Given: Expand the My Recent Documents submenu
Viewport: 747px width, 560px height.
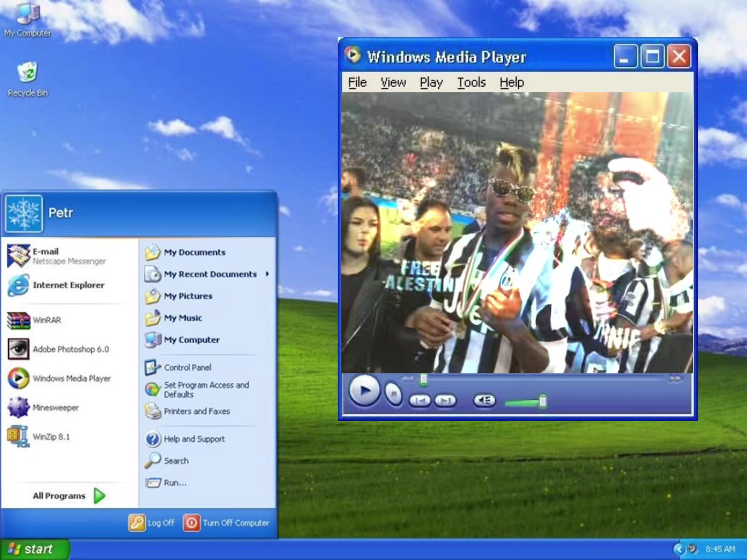Looking at the screenshot, I should tap(209, 274).
